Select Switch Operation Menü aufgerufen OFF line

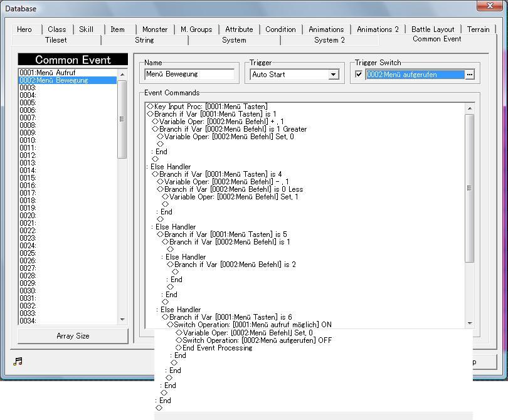pyautogui.click(x=253, y=340)
